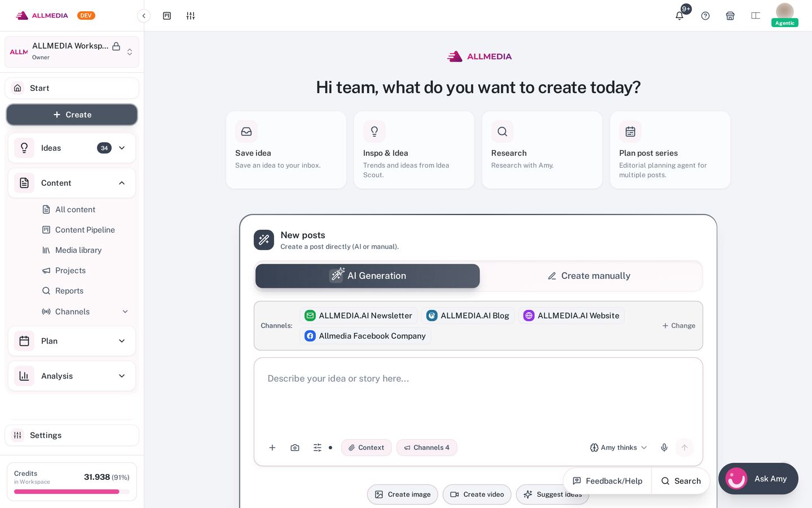812x508 pixels.
Task: Toggle the side panel layout icon
Action: (x=756, y=16)
